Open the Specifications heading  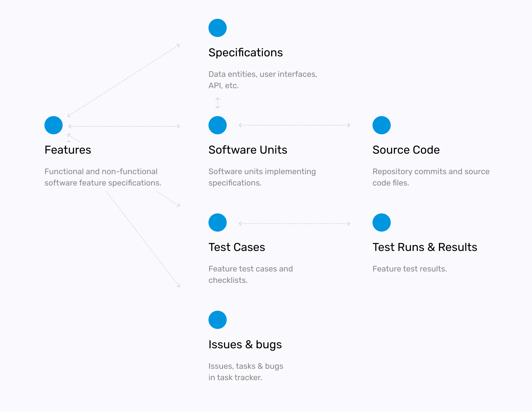(245, 53)
